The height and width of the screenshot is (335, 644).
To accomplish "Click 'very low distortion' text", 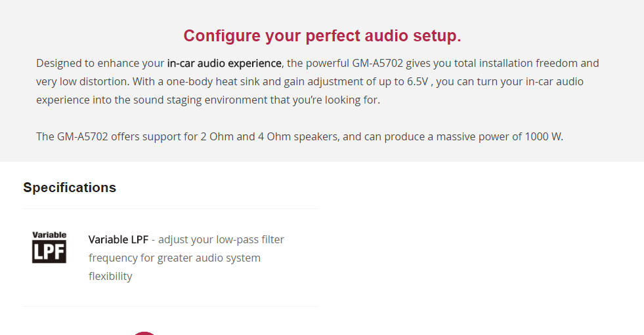I will click(83, 81).
